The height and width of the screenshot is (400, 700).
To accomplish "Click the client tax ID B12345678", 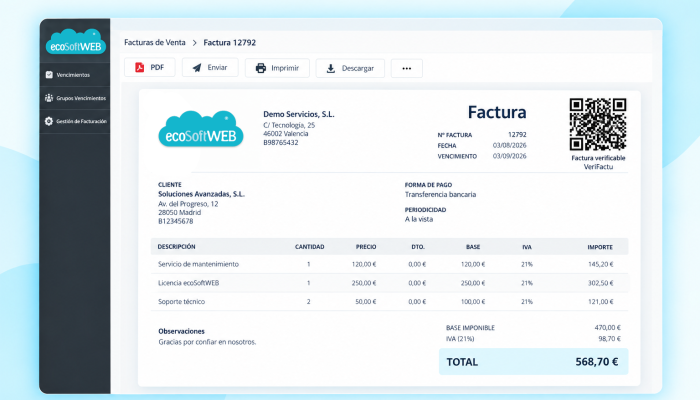I will click(x=175, y=221).
